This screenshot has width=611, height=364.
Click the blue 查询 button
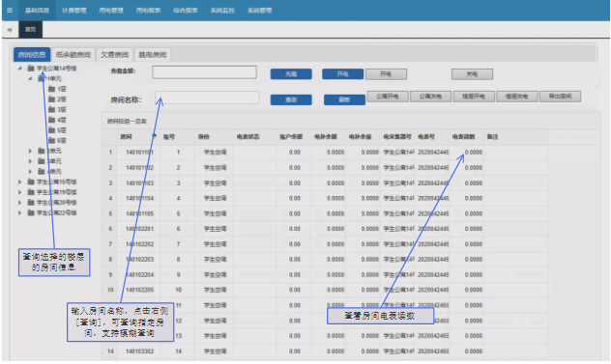pos(291,99)
